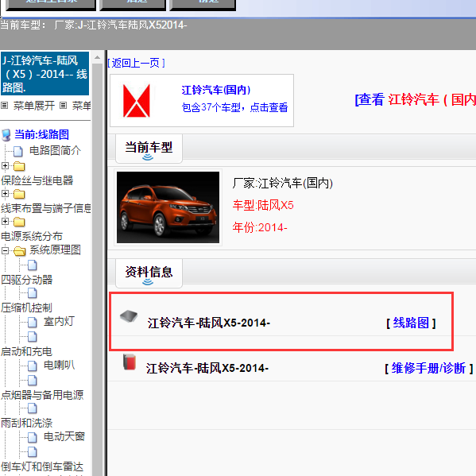Viewport: 476px width, 476px height.
Task: Select 四驱分动器 tree label
Action: point(27,280)
